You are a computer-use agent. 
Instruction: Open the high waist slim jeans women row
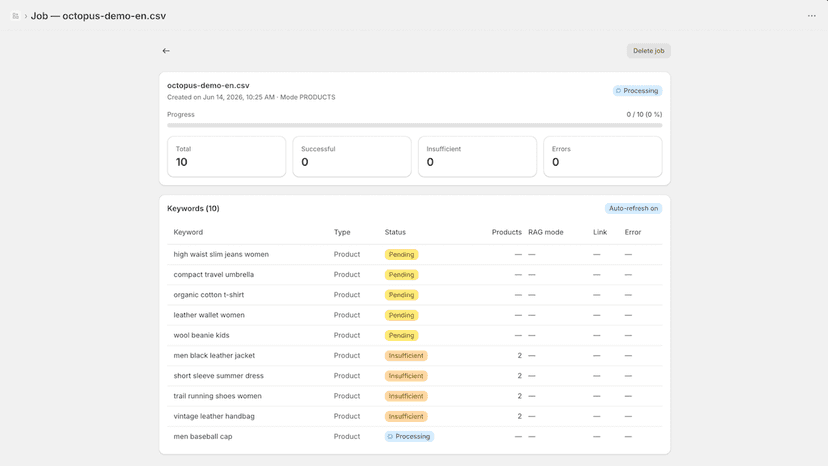click(415, 254)
